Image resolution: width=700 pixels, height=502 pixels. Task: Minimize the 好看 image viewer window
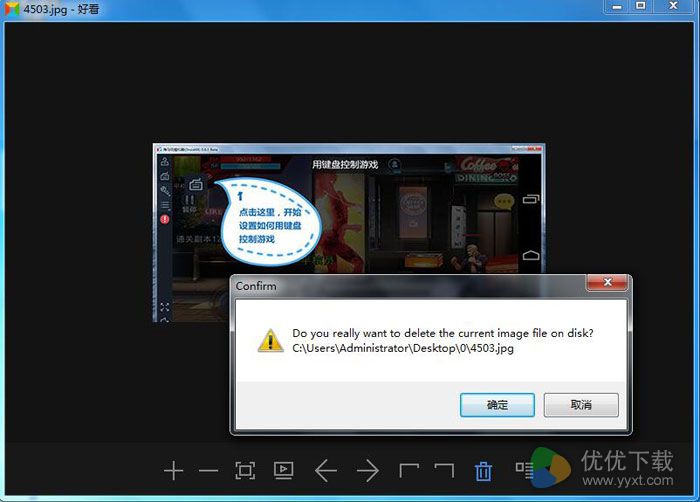pyautogui.click(x=617, y=6)
